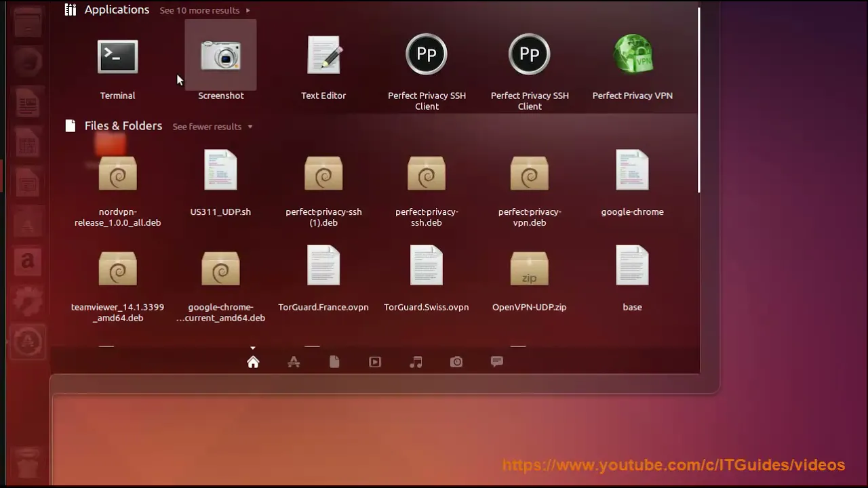
Task: Switch to the Photos lens
Action: [456, 362]
